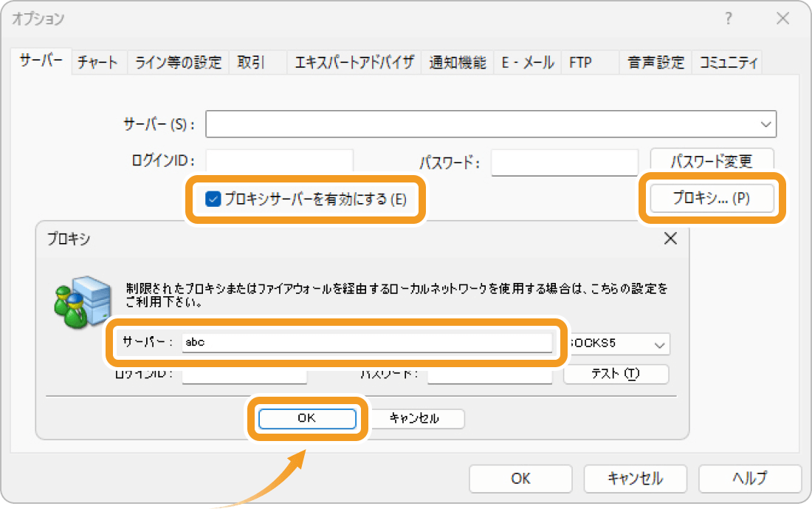Open proxy settings with プロキシ... (P) button
The width and height of the screenshot is (812, 509).
pos(712,198)
